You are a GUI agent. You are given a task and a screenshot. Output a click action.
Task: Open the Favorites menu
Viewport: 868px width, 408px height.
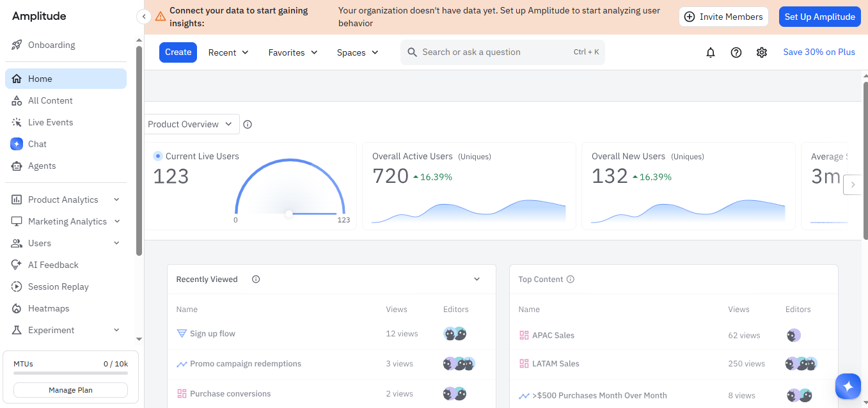[x=293, y=52]
